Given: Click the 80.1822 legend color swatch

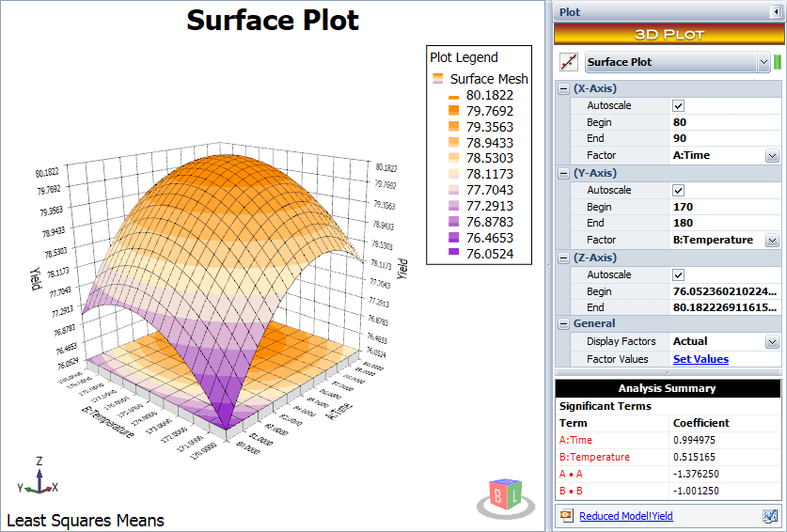Looking at the screenshot, I should tap(452, 96).
